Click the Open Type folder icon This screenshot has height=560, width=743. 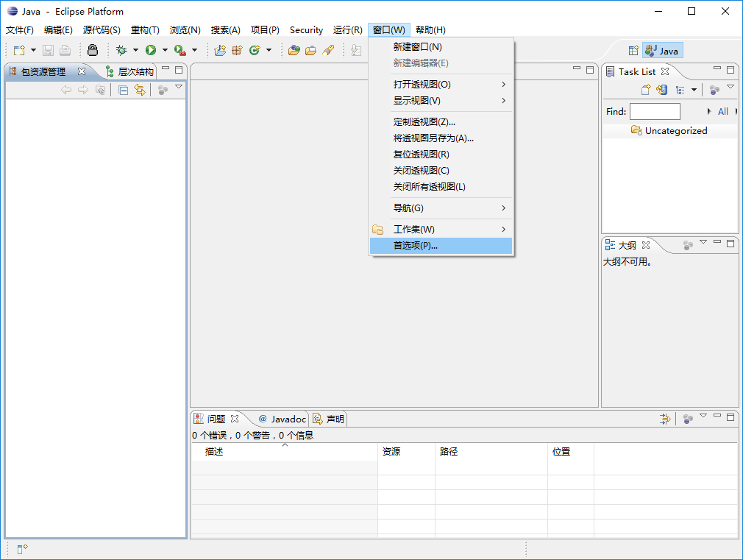[294, 50]
